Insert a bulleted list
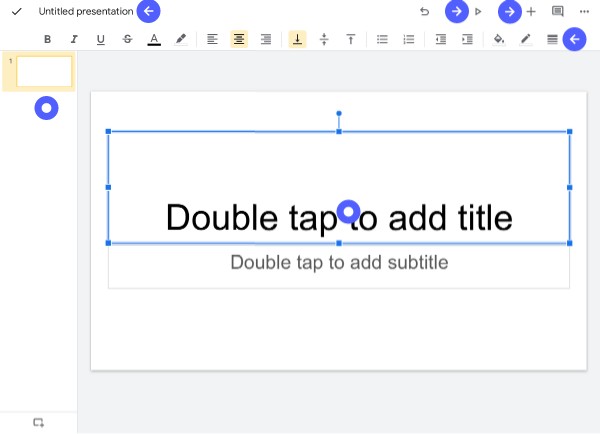Viewport: 600px width, 434px height. (382, 39)
